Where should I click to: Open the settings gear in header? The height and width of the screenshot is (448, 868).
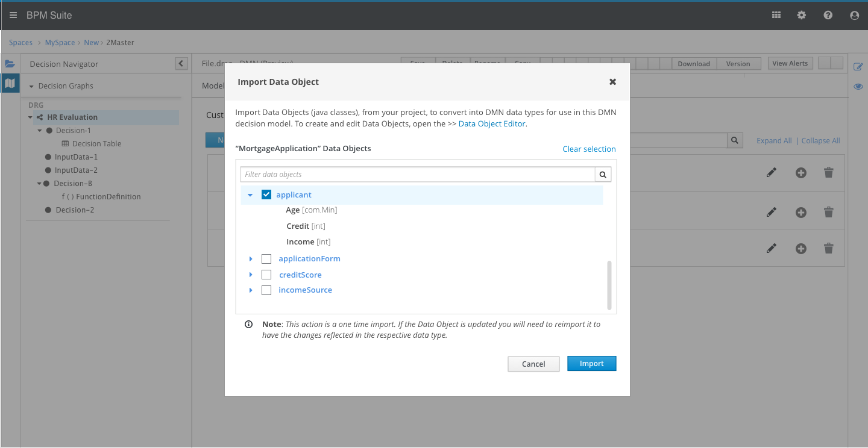pos(802,15)
